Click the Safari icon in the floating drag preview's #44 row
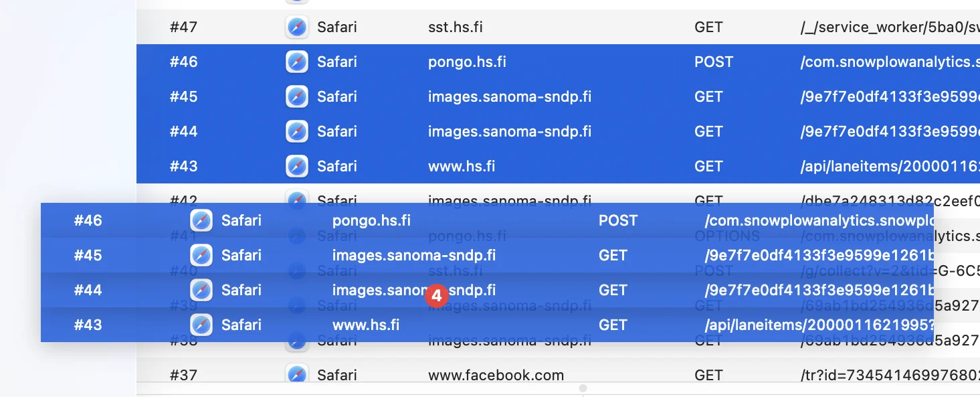This screenshot has height=397, width=980. point(201,290)
